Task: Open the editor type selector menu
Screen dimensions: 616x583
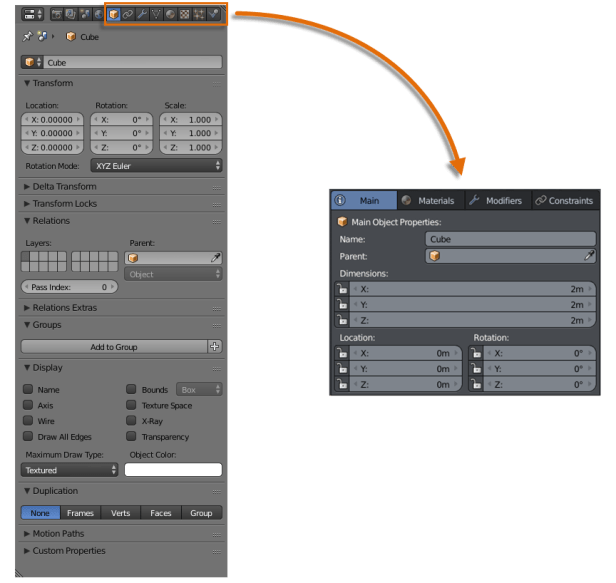Action: click(x=33, y=15)
